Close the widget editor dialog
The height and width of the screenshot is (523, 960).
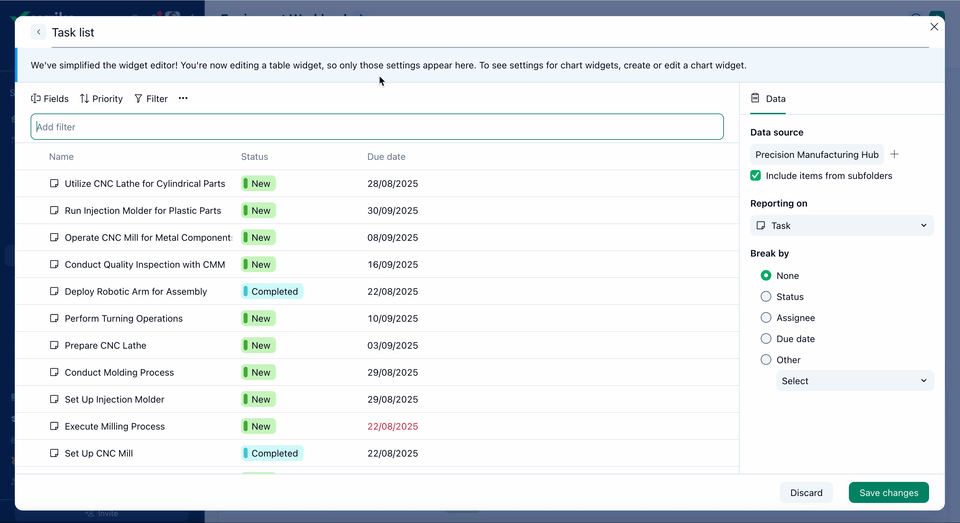click(934, 27)
